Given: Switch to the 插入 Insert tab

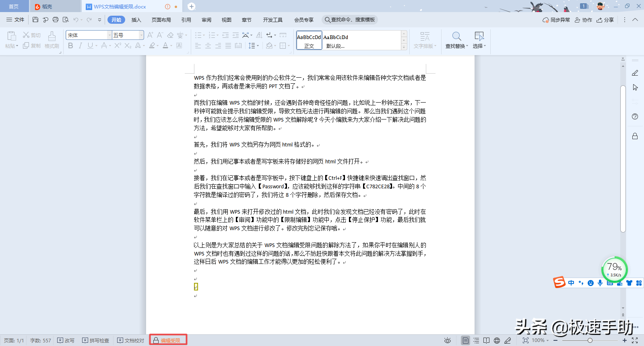Looking at the screenshot, I should click(x=136, y=20).
